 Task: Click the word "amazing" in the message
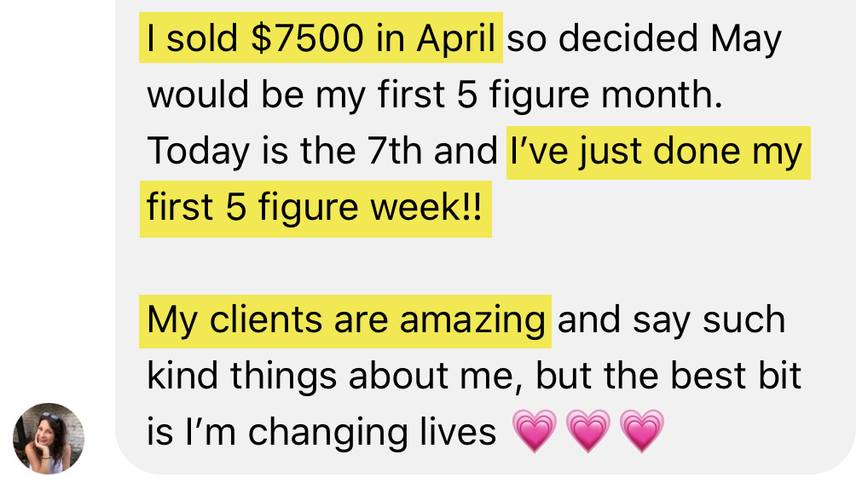click(x=473, y=319)
